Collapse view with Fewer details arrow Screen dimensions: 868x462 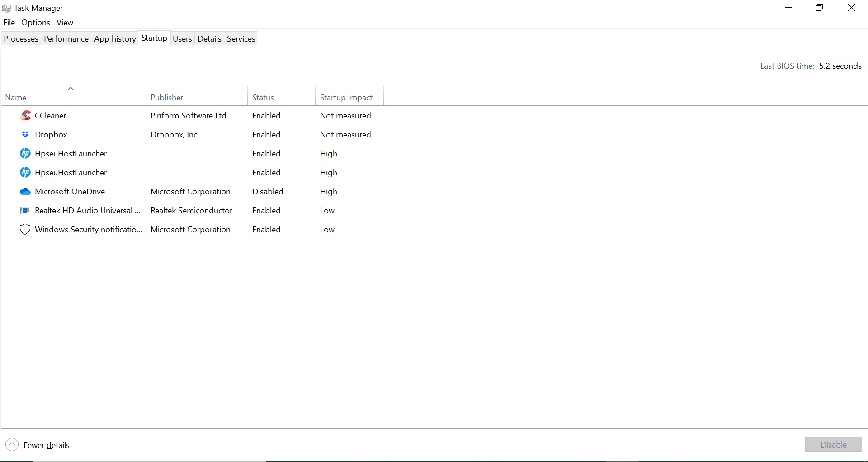coord(12,445)
